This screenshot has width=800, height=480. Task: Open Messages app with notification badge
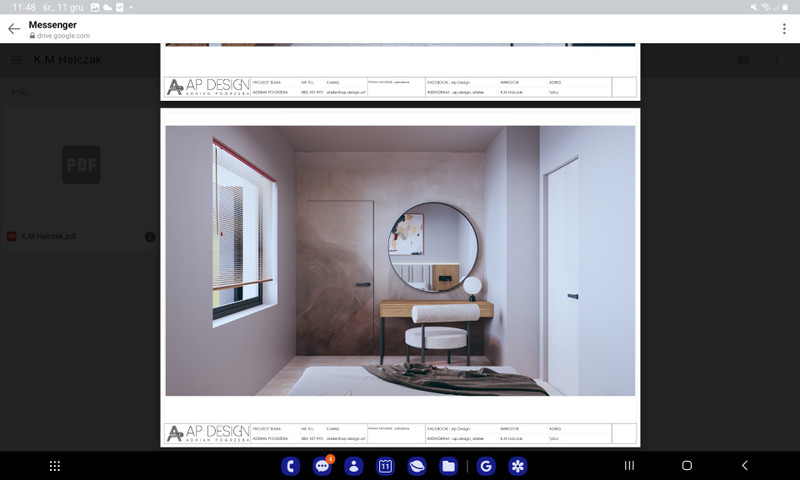[322, 466]
